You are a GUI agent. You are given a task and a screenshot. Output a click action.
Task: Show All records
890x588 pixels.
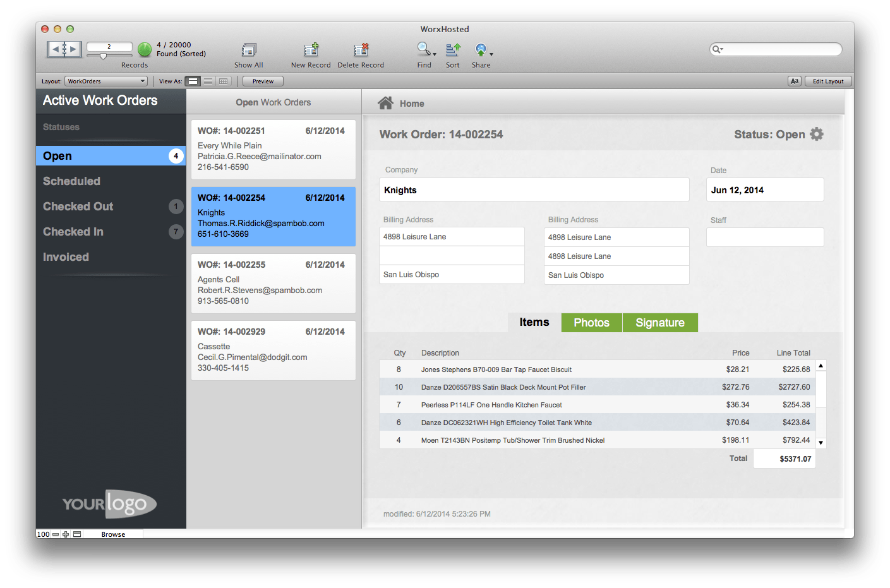(248, 51)
